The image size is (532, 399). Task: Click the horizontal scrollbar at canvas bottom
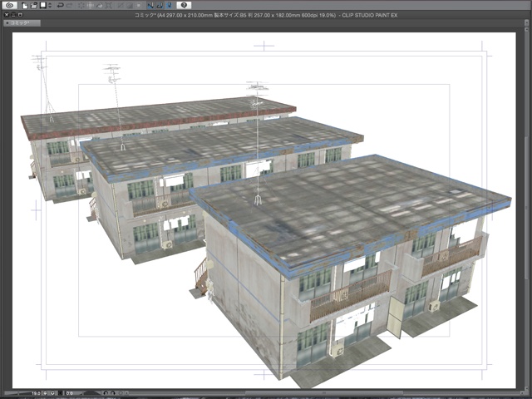pos(324,393)
